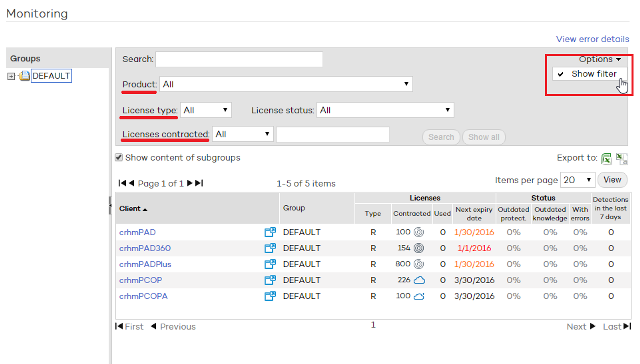Click expiry date 1/1/2016
Image resolution: width=640 pixels, height=364 pixels.
click(x=474, y=248)
